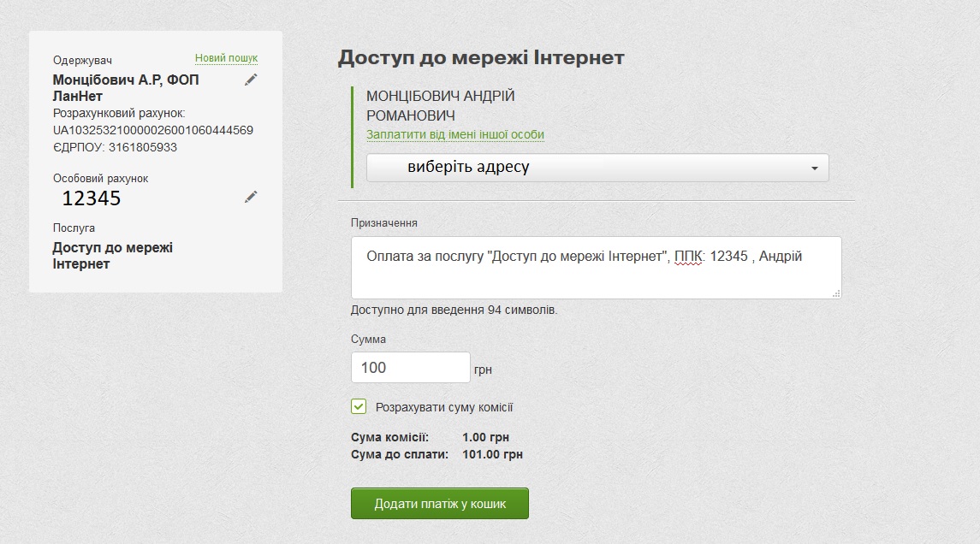Click Доступно для введення 94 символів hint
The image size is (980, 544).
coord(454,310)
